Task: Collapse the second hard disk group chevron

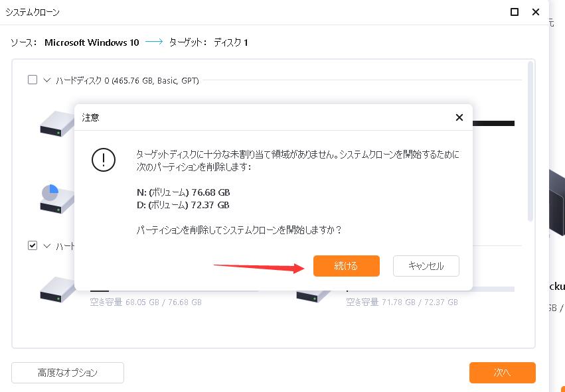Action: click(47, 245)
